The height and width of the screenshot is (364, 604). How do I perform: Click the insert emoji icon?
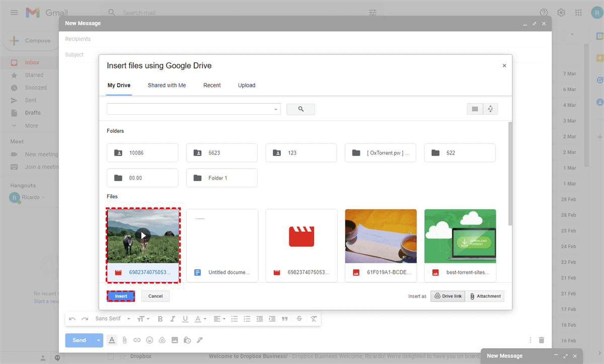(149, 340)
